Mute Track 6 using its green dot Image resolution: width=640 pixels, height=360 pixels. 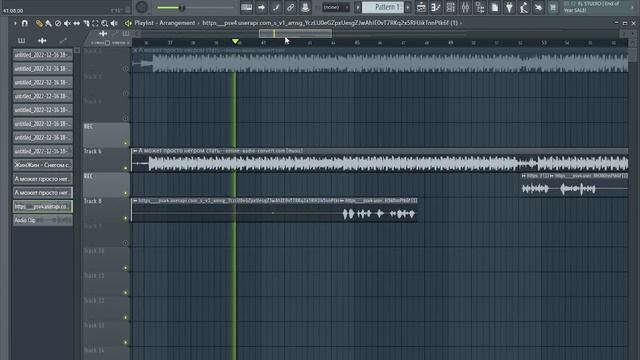click(x=126, y=168)
